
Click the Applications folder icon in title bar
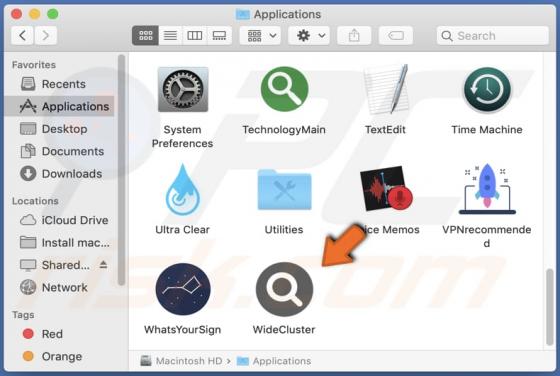point(242,14)
